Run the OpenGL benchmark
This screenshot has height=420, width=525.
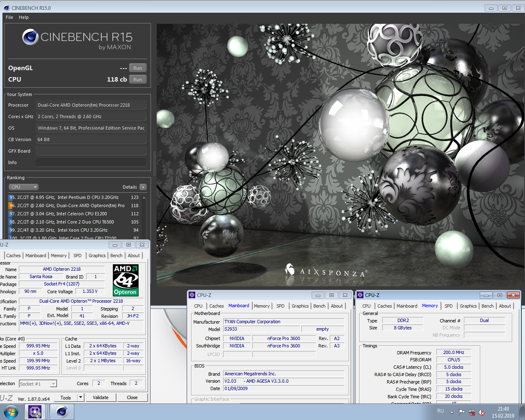click(x=138, y=68)
